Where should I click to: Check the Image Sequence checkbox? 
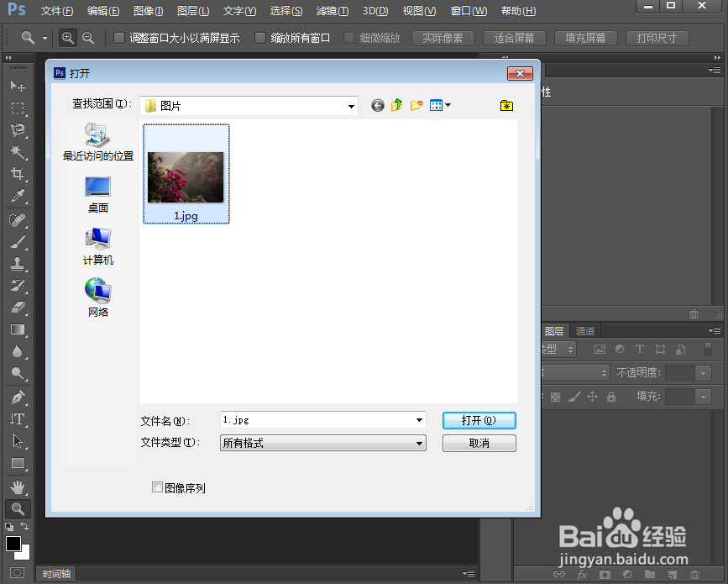tap(157, 487)
